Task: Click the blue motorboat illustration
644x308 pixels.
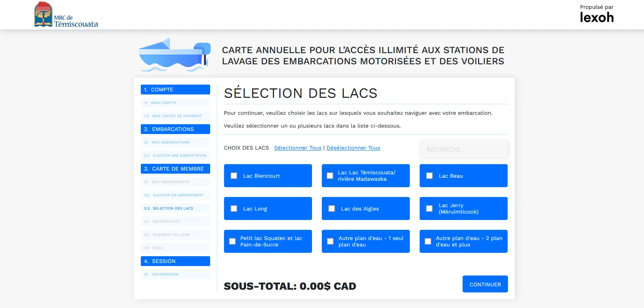Action: (174, 55)
